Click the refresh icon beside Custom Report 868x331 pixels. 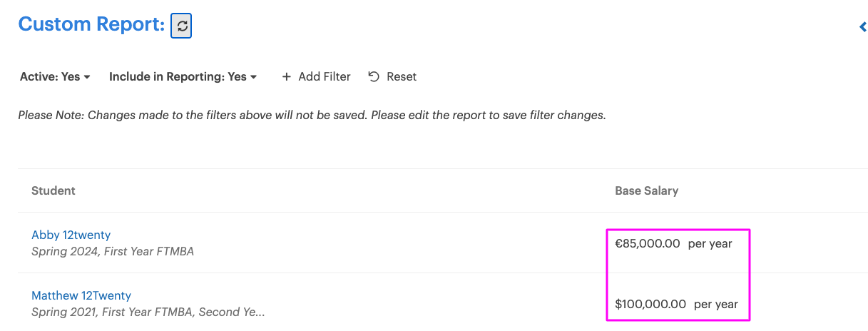click(x=181, y=26)
